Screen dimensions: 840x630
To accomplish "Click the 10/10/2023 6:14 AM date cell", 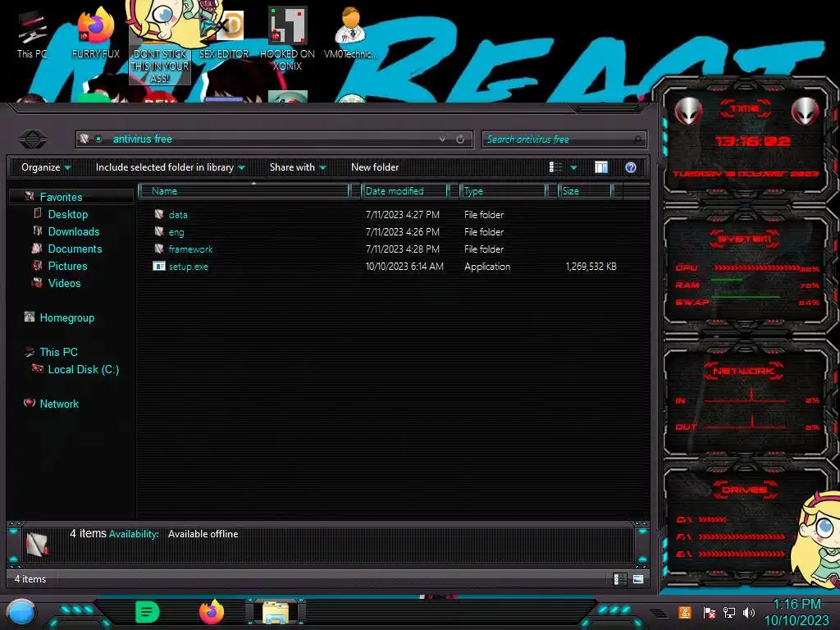I will [404, 267].
